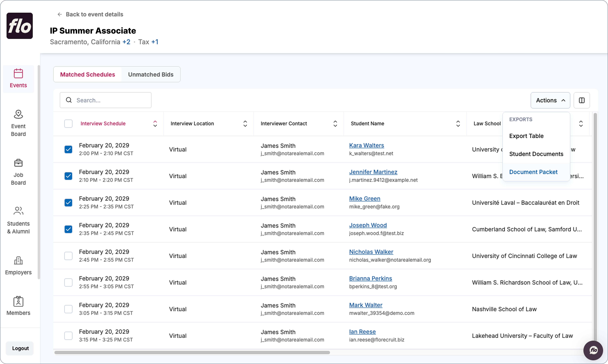Check the Nicholas Walker row checkbox
This screenshot has height=364, width=608.
(x=68, y=256)
